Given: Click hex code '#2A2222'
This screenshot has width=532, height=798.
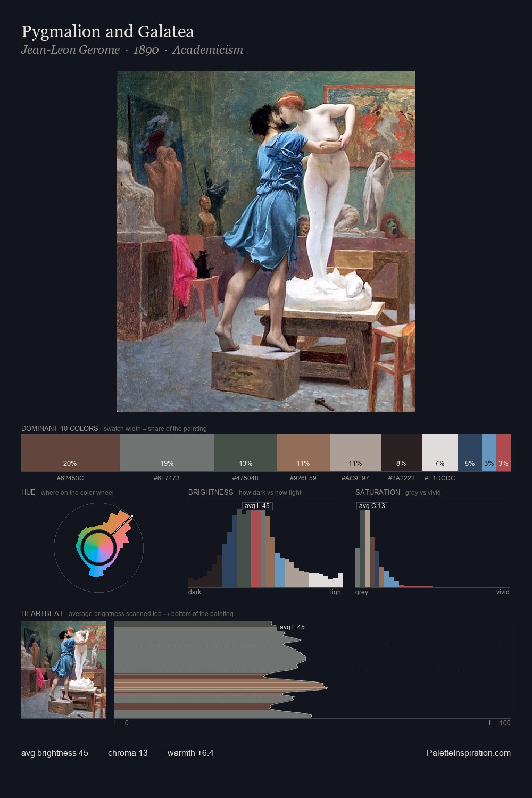Looking at the screenshot, I should coord(402,478).
